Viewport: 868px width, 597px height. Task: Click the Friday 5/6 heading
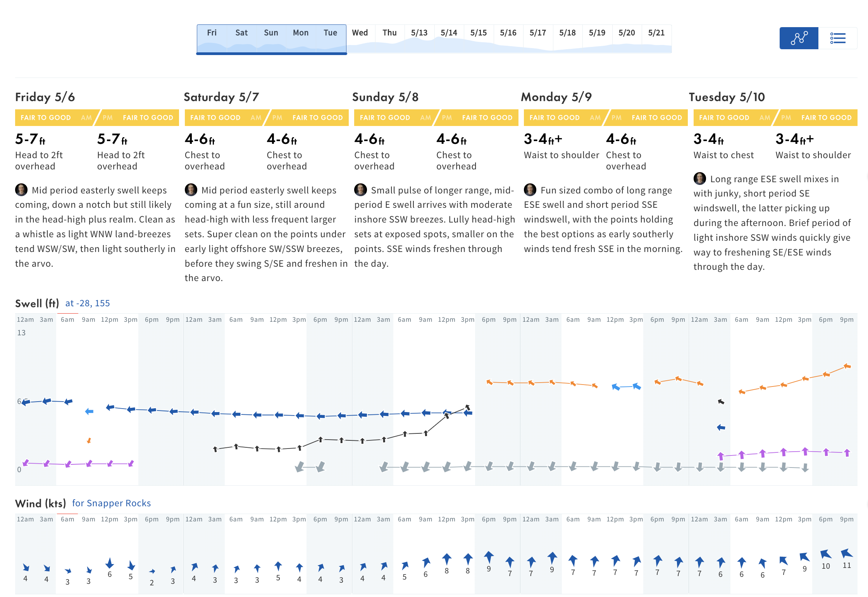point(45,97)
